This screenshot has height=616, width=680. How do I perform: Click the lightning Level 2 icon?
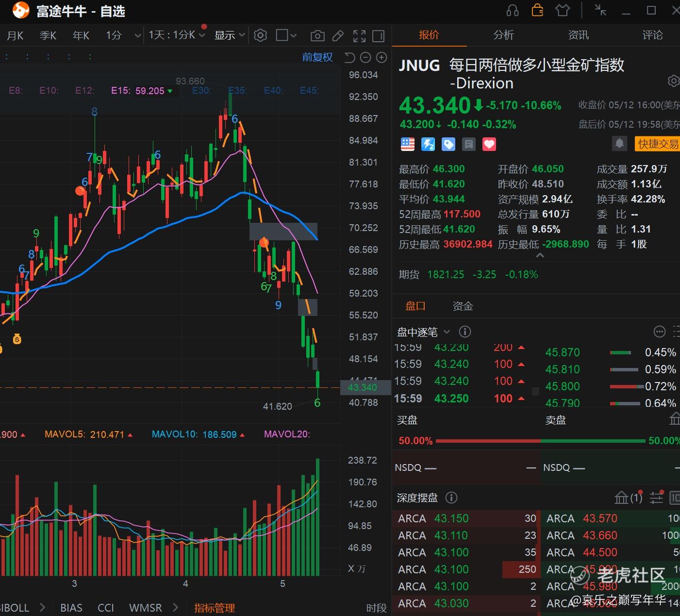(x=428, y=144)
